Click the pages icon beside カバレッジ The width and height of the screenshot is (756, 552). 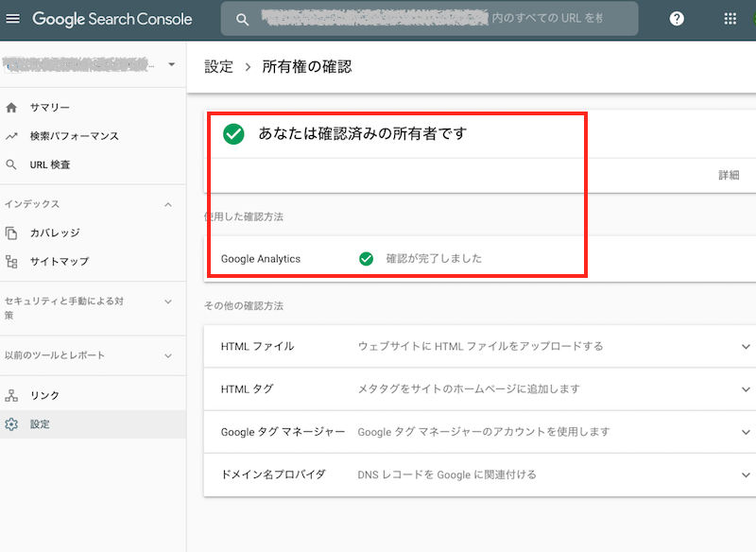click(11, 233)
